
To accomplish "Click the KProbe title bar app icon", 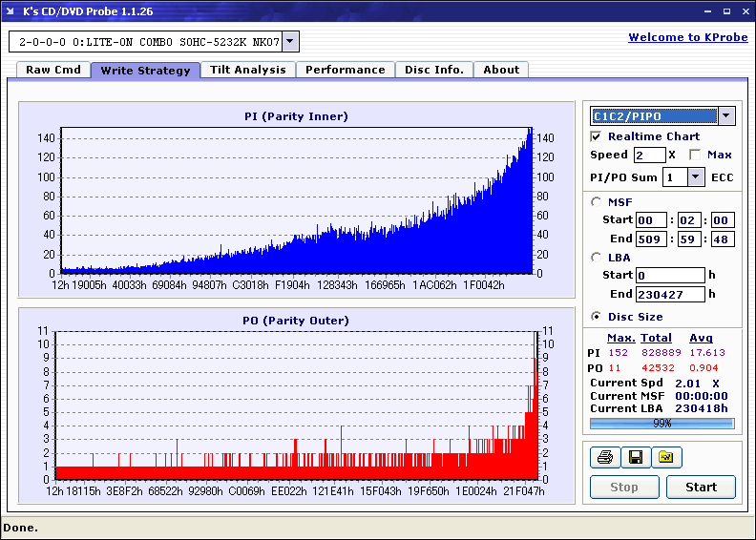I will (x=10, y=11).
